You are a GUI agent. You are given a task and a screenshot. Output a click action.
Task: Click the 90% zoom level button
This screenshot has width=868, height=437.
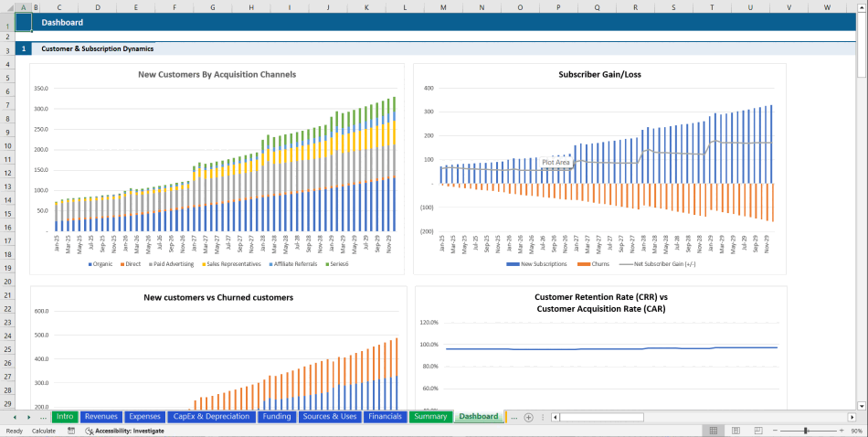856,431
